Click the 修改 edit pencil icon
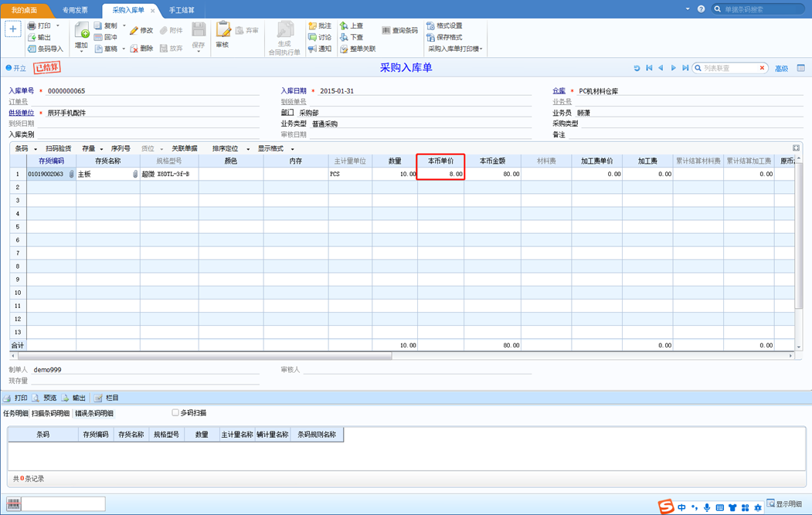 point(134,31)
